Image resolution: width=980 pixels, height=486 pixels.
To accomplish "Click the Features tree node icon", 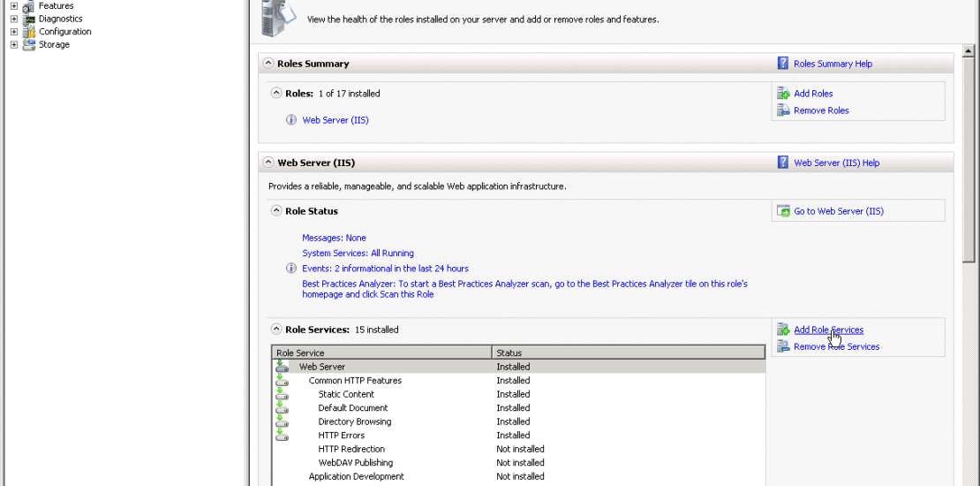I will point(29,6).
